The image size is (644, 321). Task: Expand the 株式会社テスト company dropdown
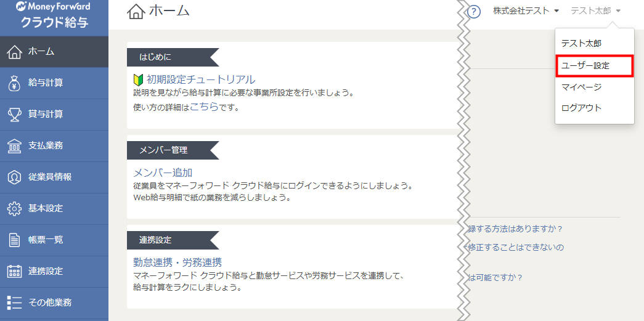[x=526, y=11]
